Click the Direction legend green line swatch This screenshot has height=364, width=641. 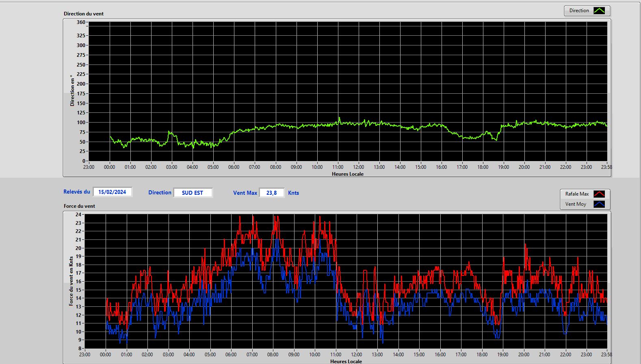(599, 11)
